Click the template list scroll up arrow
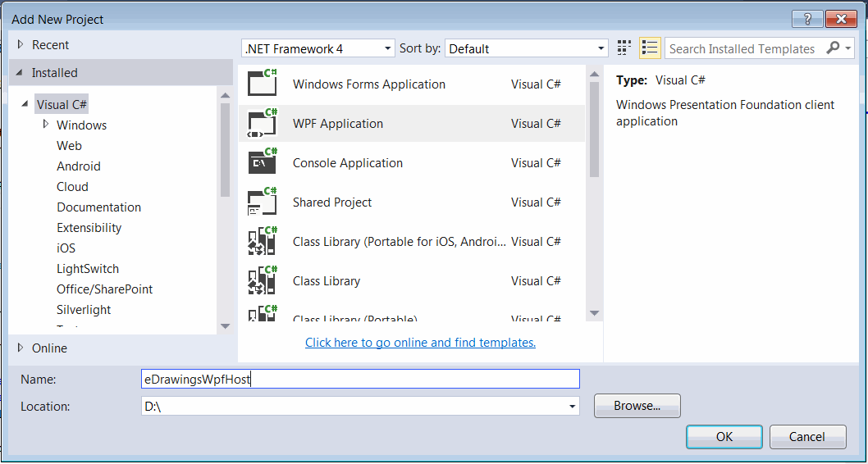Viewport: 868px width, 464px height. [595, 74]
